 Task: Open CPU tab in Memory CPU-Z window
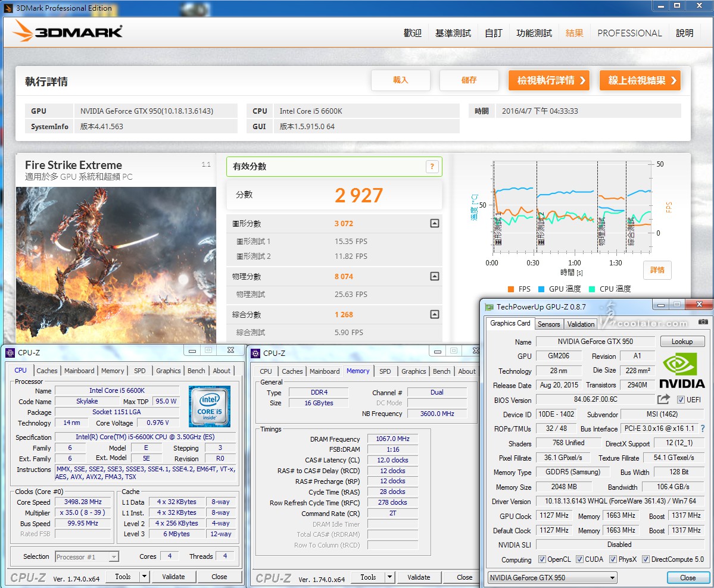(266, 371)
